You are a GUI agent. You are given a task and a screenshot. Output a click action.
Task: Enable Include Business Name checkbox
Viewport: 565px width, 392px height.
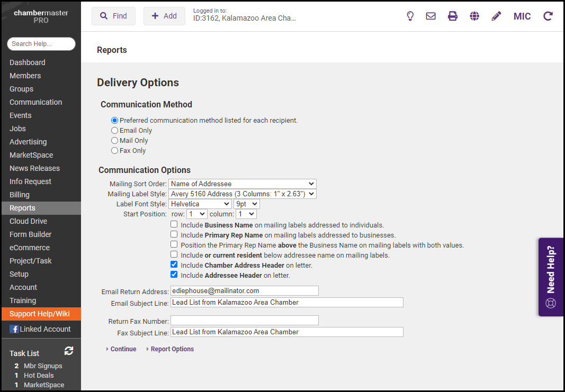(x=174, y=225)
